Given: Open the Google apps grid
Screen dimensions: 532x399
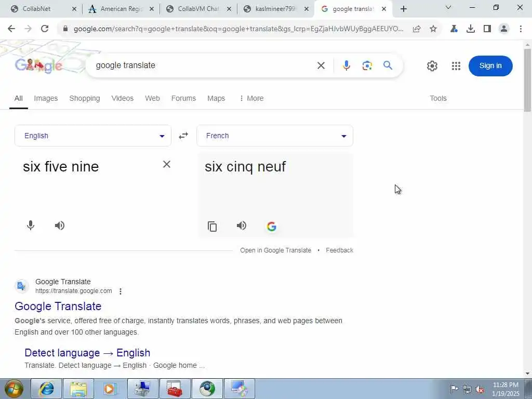Looking at the screenshot, I should (x=456, y=66).
